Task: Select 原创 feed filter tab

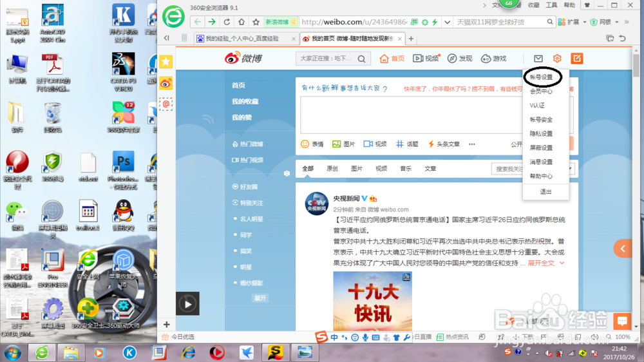Action: (x=332, y=169)
